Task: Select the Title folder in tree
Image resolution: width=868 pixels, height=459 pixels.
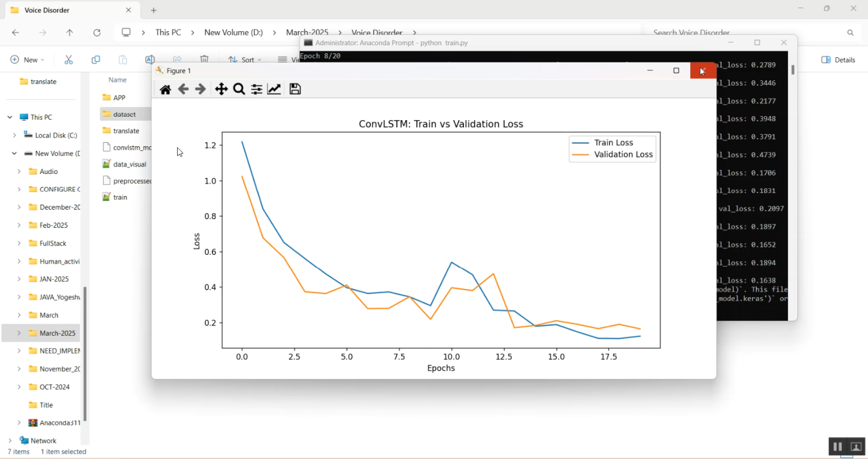Action: pyautogui.click(x=41, y=405)
